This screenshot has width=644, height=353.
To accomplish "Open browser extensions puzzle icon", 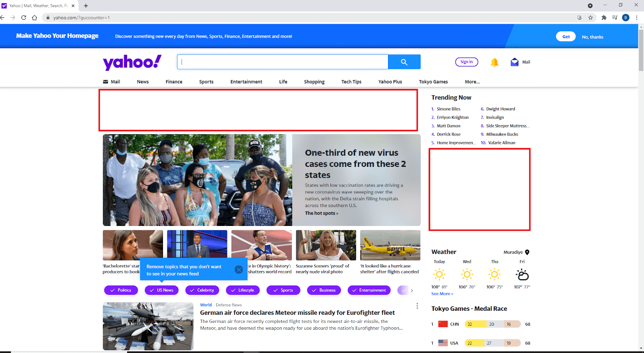I will click(604, 18).
